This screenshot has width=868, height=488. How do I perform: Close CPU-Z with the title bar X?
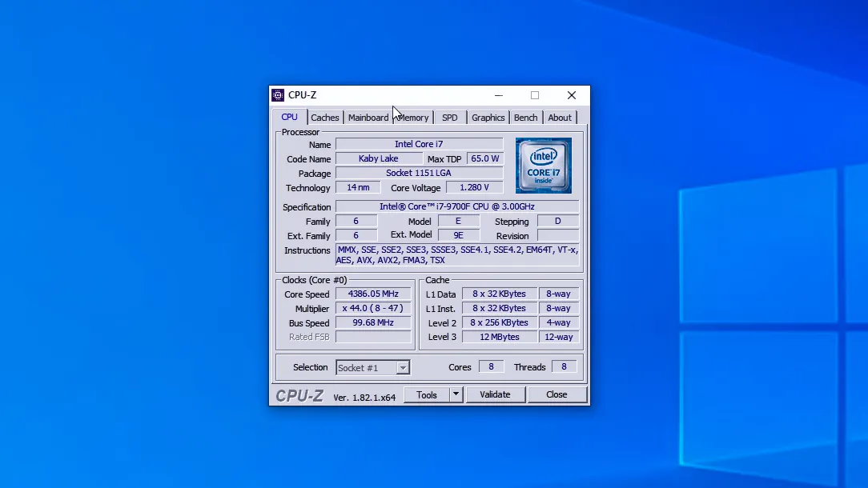click(x=571, y=95)
